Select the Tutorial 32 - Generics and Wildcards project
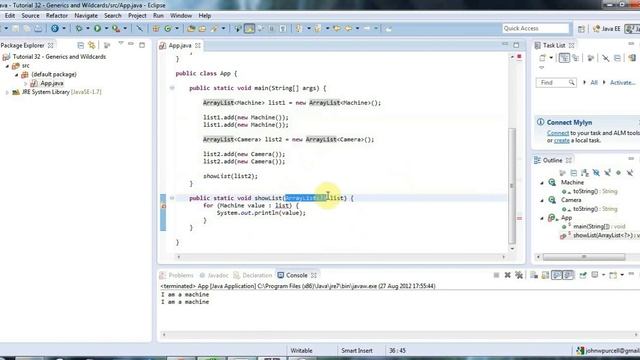 (x=59, y=57)
